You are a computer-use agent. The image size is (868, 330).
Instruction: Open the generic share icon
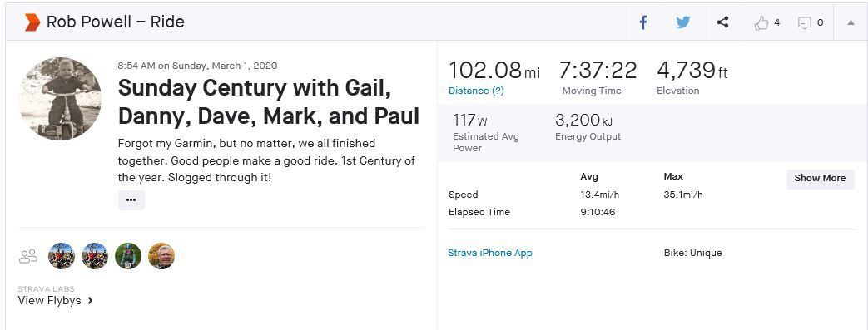pos(722,22)
